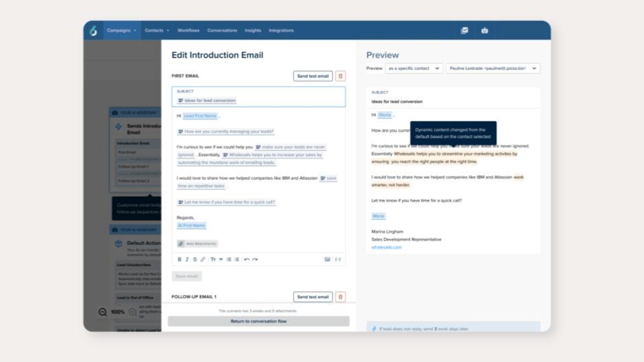Click preview subject 'Ideas for lead conversion'

(397, 102)
